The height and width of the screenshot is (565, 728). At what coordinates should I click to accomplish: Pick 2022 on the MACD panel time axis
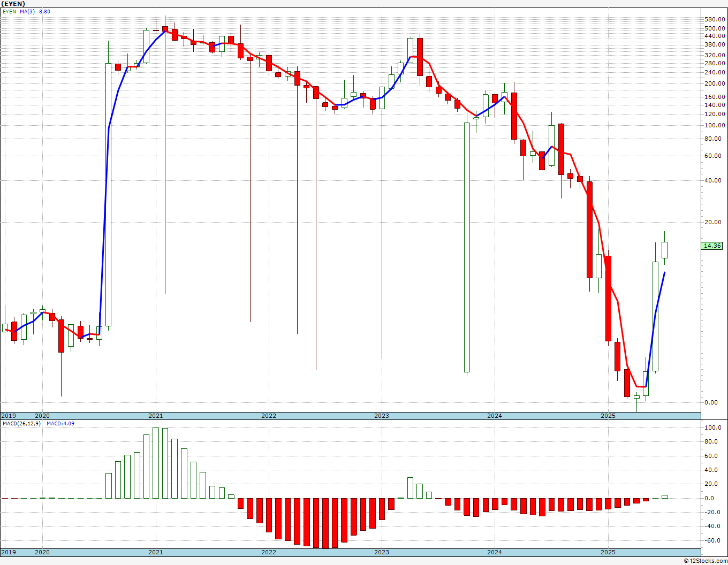269,552
